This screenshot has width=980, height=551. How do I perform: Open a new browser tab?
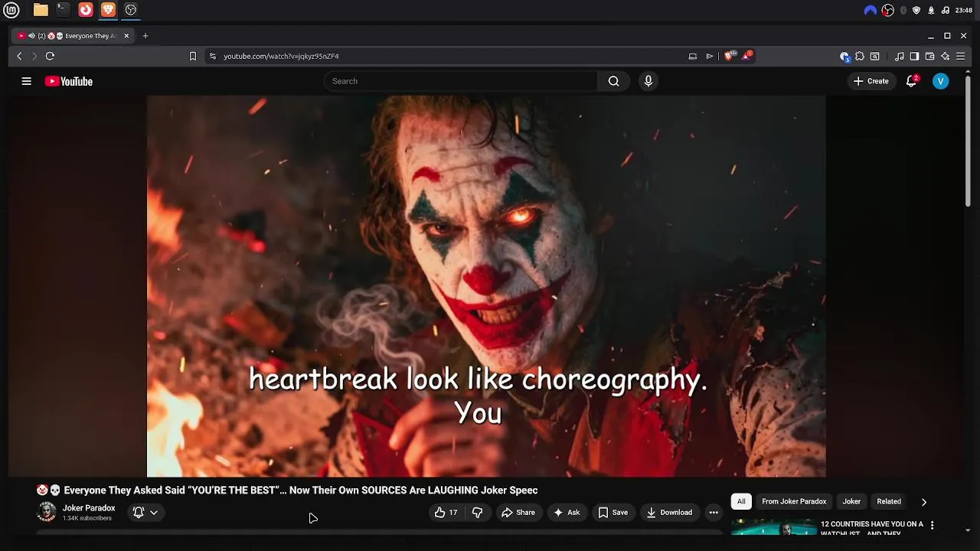145,36
